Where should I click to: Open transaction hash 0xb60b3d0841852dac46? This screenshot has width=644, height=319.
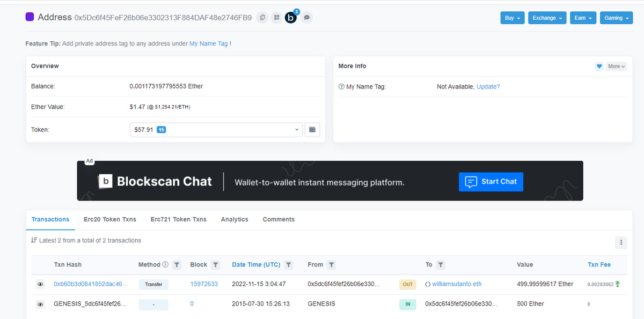pos(91,284)
